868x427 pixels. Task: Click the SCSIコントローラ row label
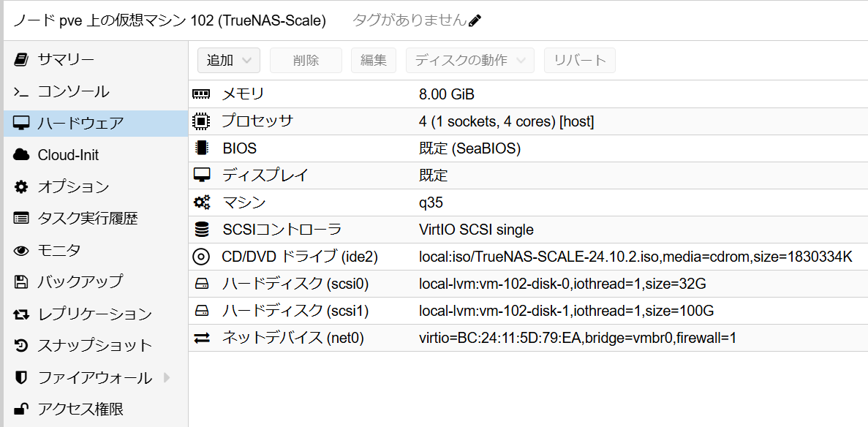click(x=282, y=230)
